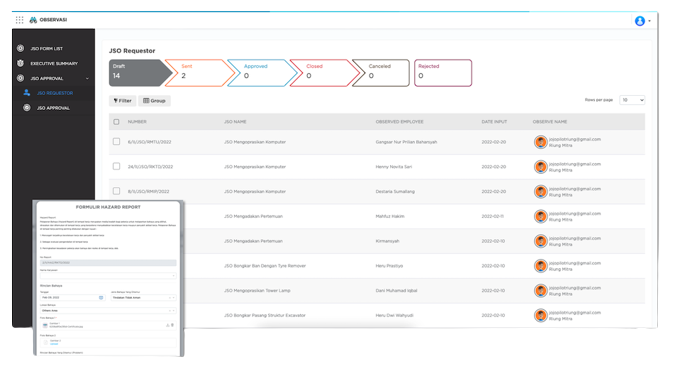Open the app grid launcher icon
673x371 pixels.
click(19, 20)
